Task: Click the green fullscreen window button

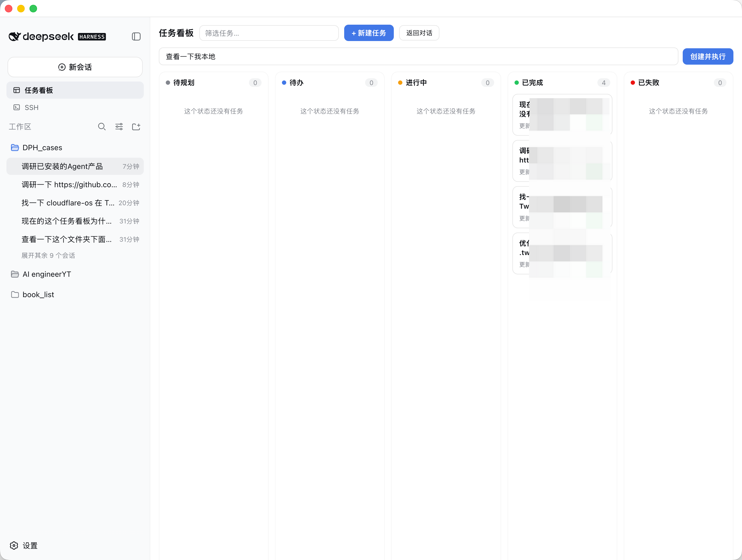Action: tap(33, 8)
